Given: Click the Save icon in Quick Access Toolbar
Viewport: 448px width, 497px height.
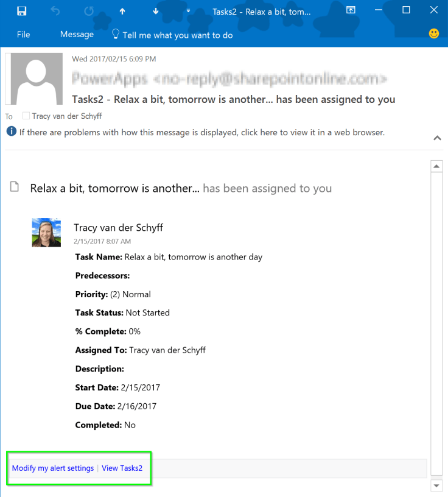Looking at the screenshot, I should pyautogui.click(x=23, y=10).
